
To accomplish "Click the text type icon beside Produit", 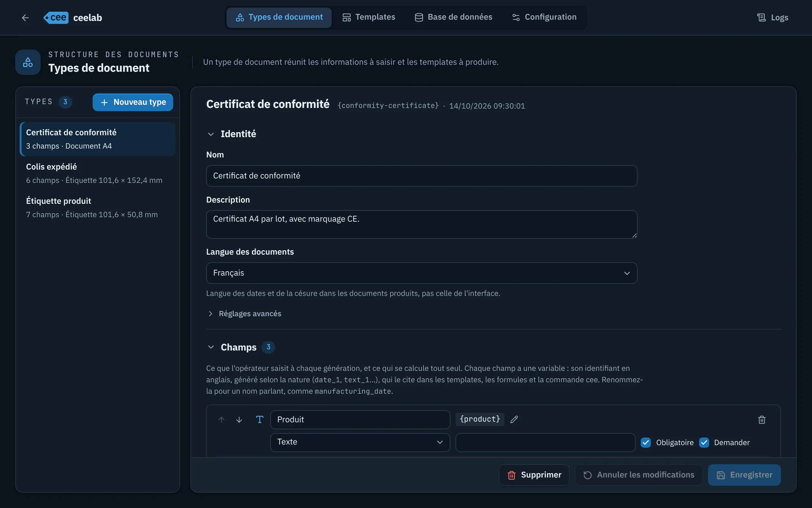I will coord(259,419).
